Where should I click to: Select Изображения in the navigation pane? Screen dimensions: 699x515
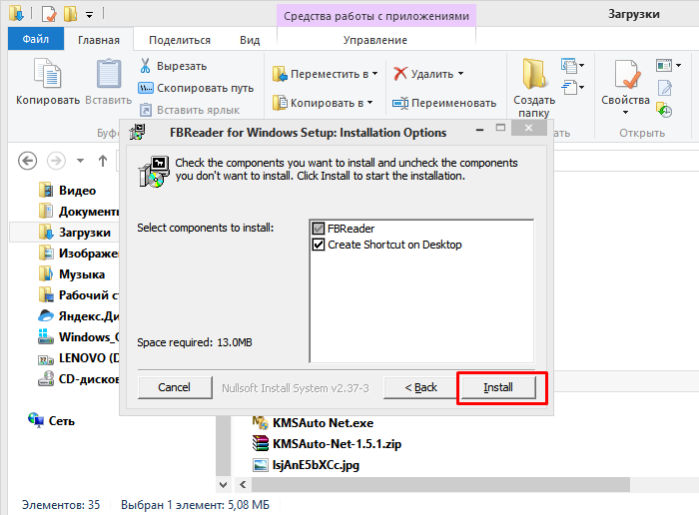pos(78,253)
